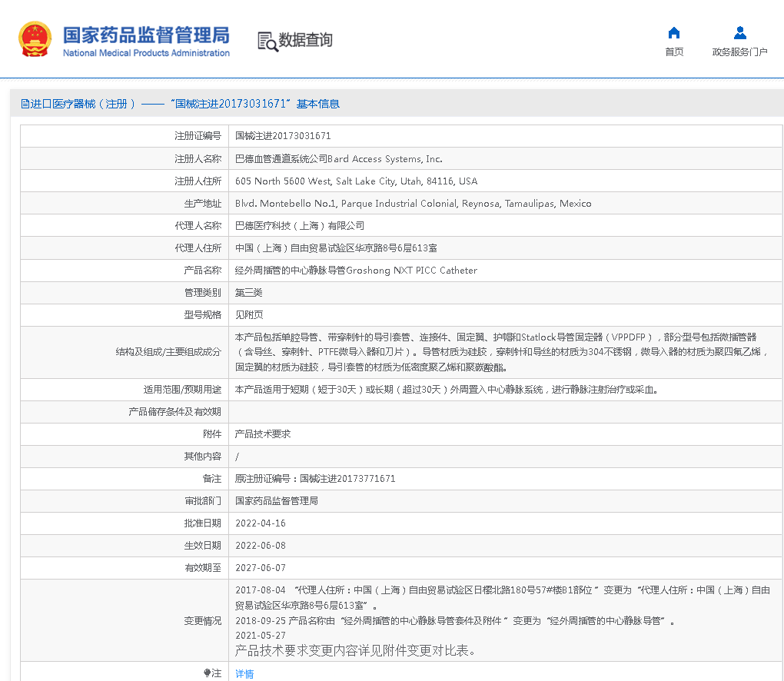Open the 详情 link at the bottom
The width and height of the screenshot is (784, 681).
pyautogui.click(x=244, y=674)
